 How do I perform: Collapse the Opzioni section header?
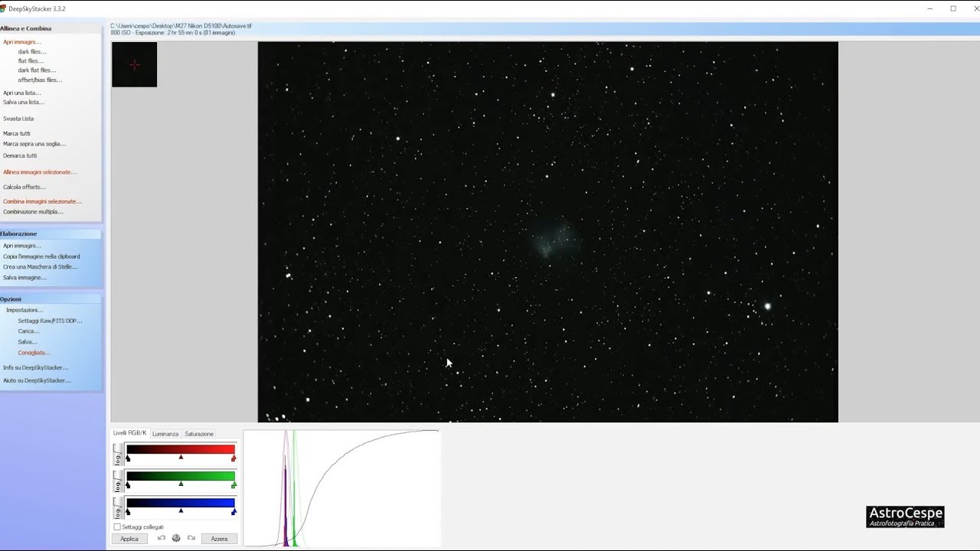point(51,299)
